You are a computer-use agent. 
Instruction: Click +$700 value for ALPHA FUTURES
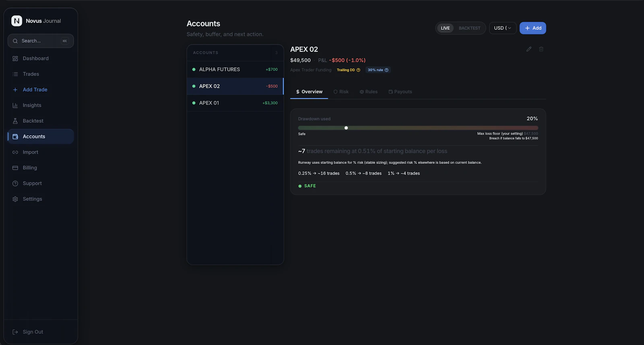[x=272, y=70]
